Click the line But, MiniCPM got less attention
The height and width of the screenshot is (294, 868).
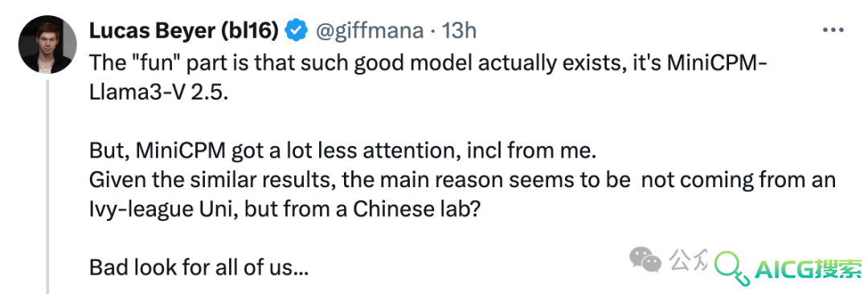click(342, 151)
